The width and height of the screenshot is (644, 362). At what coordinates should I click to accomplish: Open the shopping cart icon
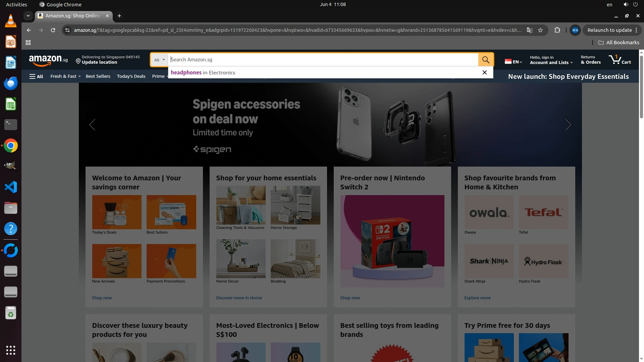619,60
